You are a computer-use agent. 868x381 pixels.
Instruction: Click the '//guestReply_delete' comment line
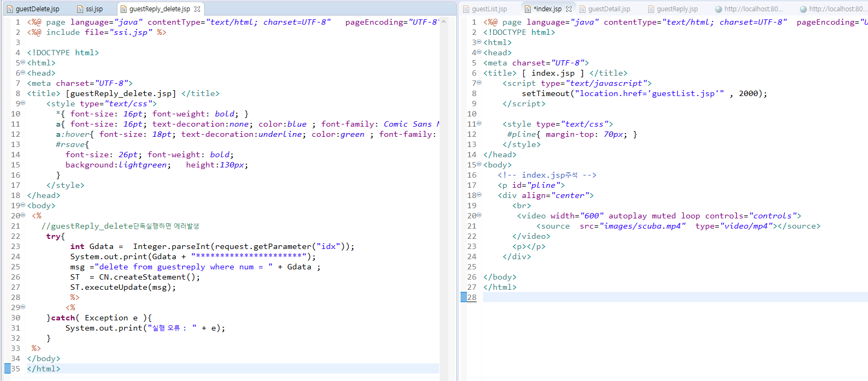pos(120,226)
